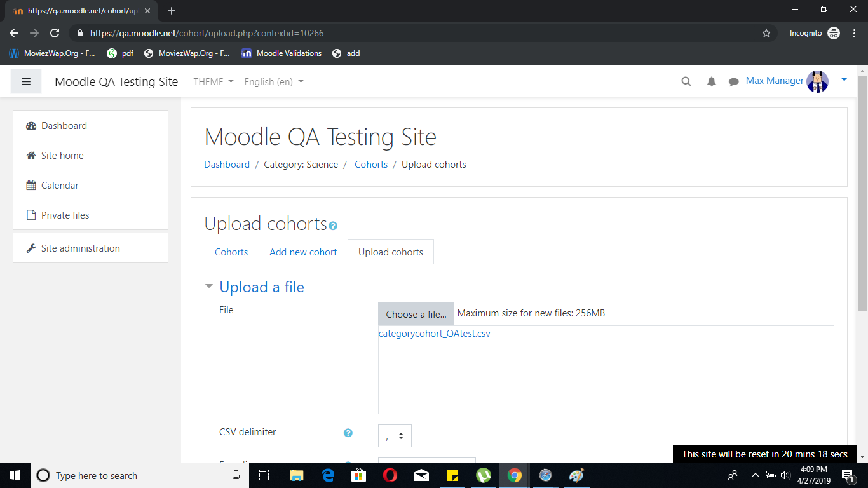Image resolution: width=868 pixels, height=488 pixels.
Task: Click the volume speaker tray icon
Action: coord(785,475)
